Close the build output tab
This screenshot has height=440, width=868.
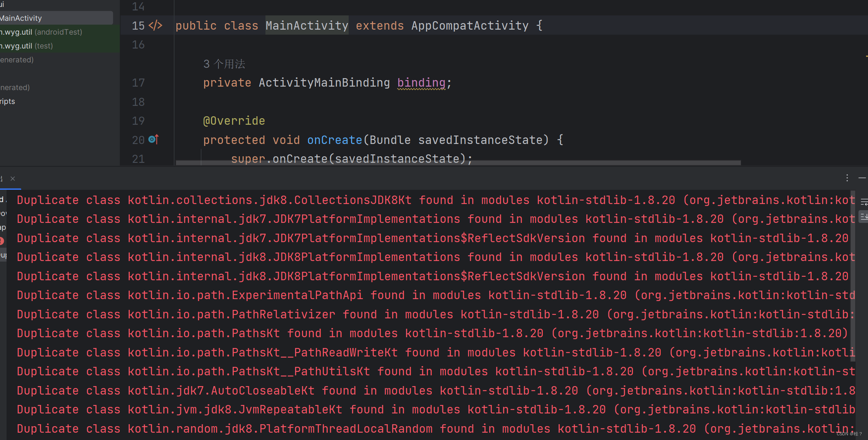(13, 179)
